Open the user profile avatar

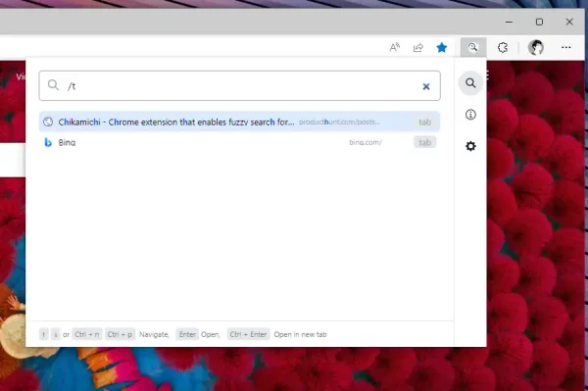535,47
